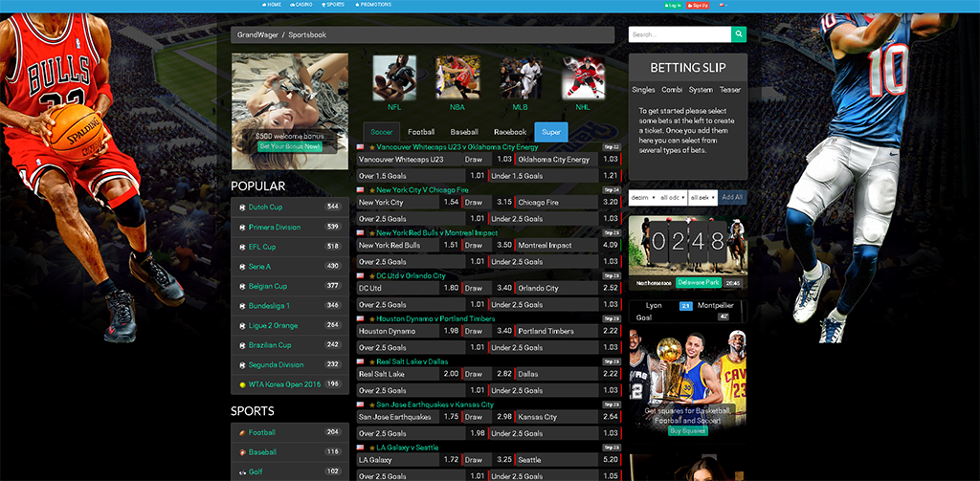Click the search magnifier button
Image resolution: width=980 pixels, height=481 pixels.
(739, 34)
